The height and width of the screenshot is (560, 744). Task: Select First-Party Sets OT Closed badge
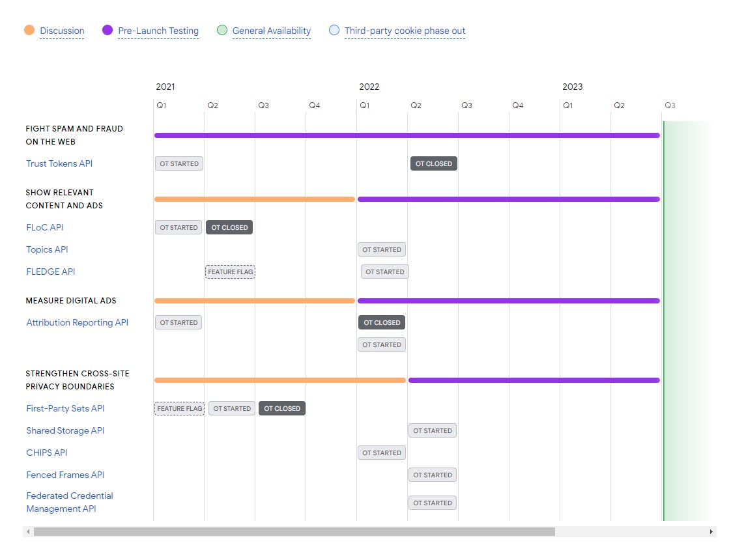pyautogui.click(x=282, y=408)
